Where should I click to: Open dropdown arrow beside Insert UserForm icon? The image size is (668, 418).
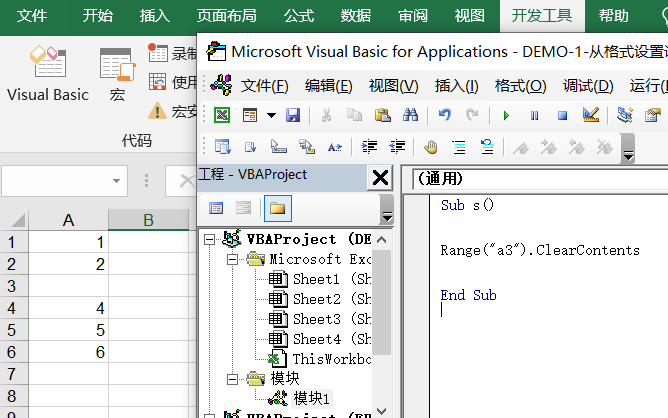tap(271, 115)
